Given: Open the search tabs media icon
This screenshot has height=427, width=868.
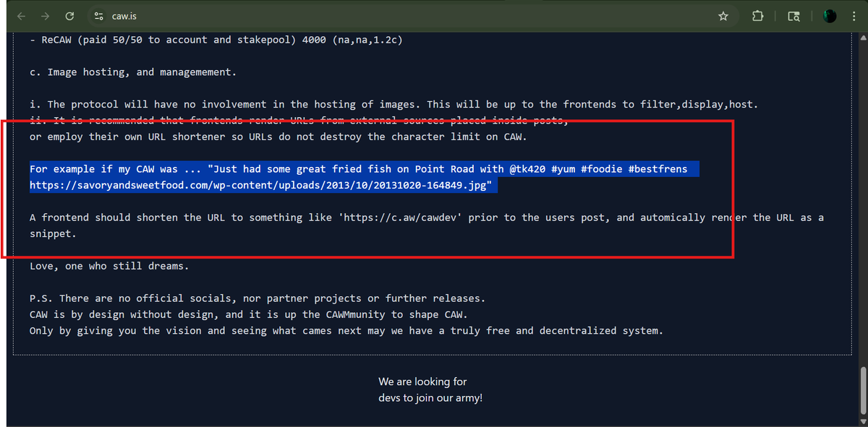Looking at the screenshot, I should [x=793, y=16].
